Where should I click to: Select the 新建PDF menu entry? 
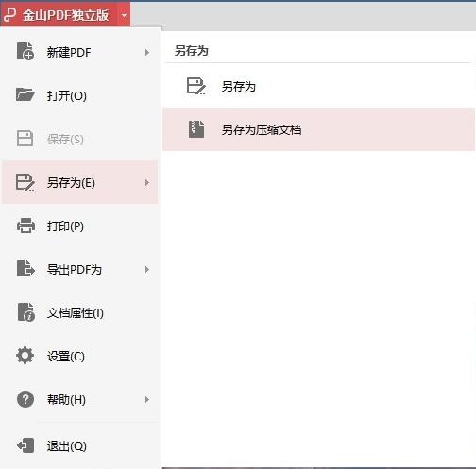tap(80, 52)
